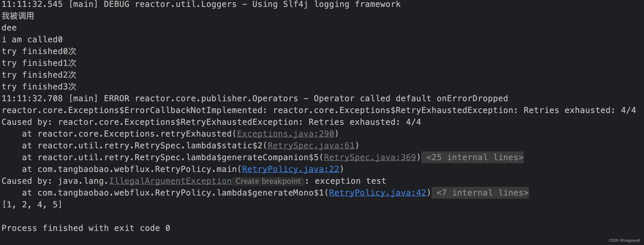This screenshot has width=644, height=245.
Task: Click the '我被调用' output line
Action: 18,16
